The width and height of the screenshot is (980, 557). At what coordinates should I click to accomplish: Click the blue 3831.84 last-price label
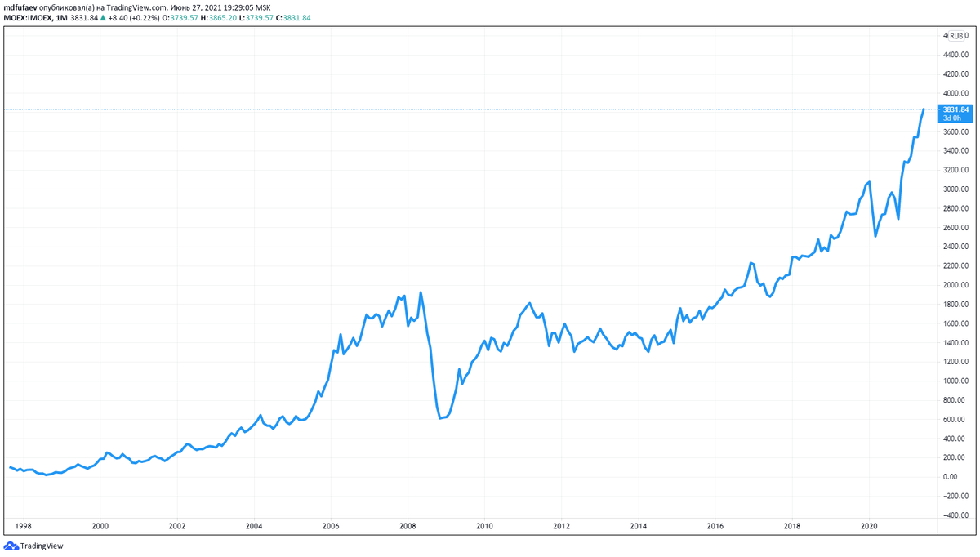pyautogui.click(x=956, y=109)
